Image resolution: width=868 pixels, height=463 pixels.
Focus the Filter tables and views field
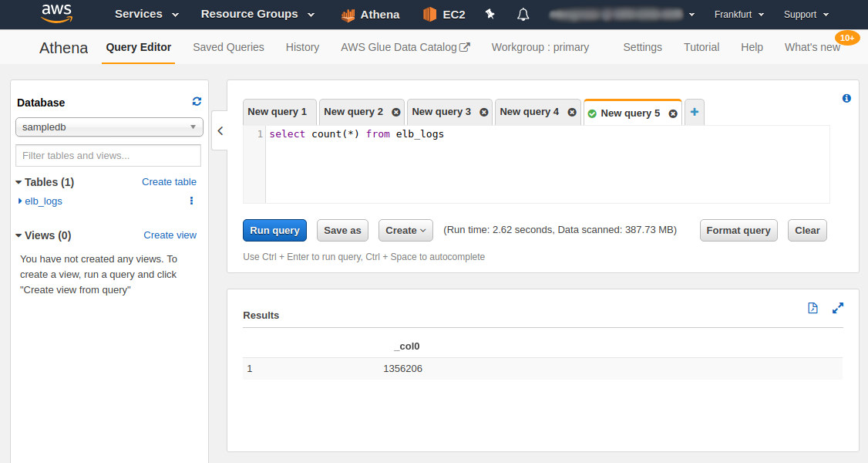[109, 156]
